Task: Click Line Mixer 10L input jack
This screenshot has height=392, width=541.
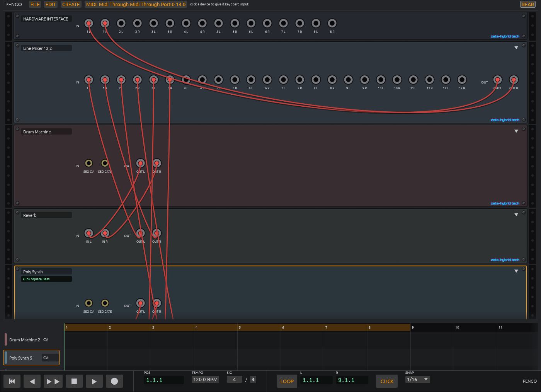Action: 381,80
